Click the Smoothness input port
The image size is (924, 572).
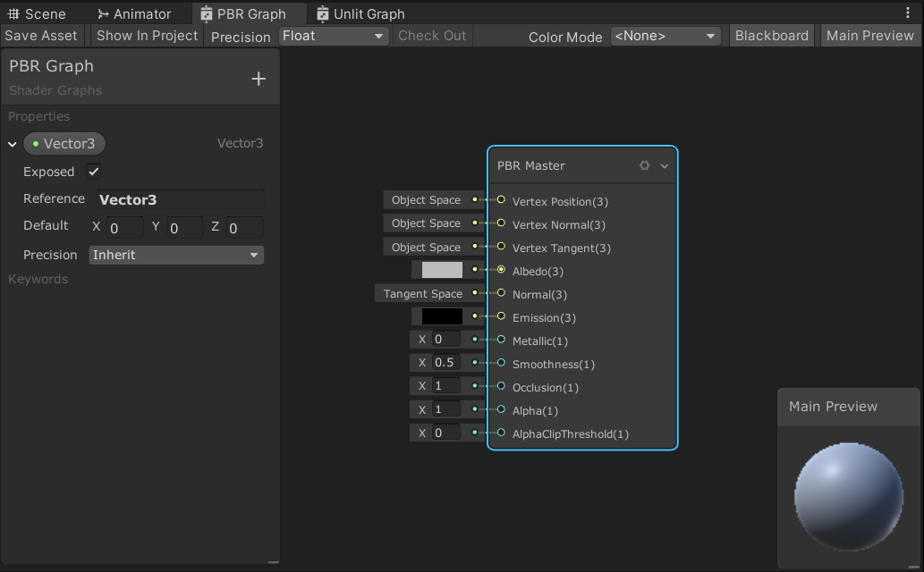tap(501, 362)
